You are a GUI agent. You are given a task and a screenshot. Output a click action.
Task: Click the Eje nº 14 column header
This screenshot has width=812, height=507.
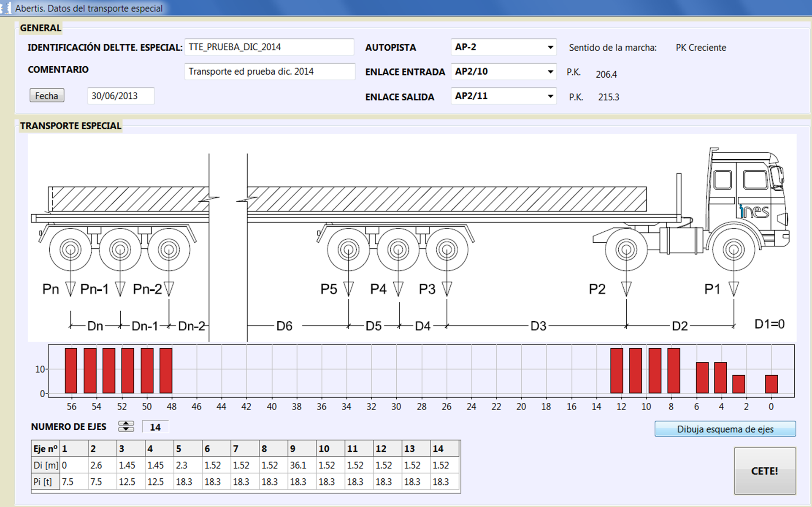(444, 449)
